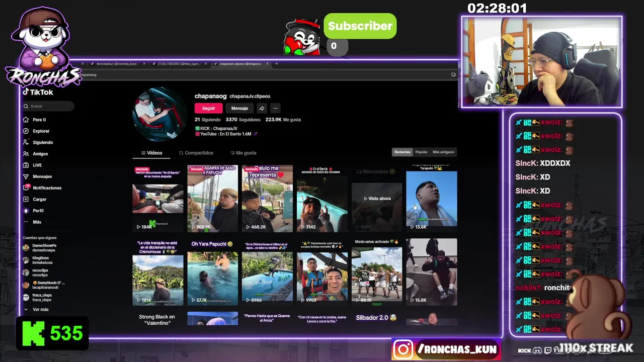Viewport: 644px width, 362px height.
Task: Switch to the Compartidos profile tab
Action: 196,153
